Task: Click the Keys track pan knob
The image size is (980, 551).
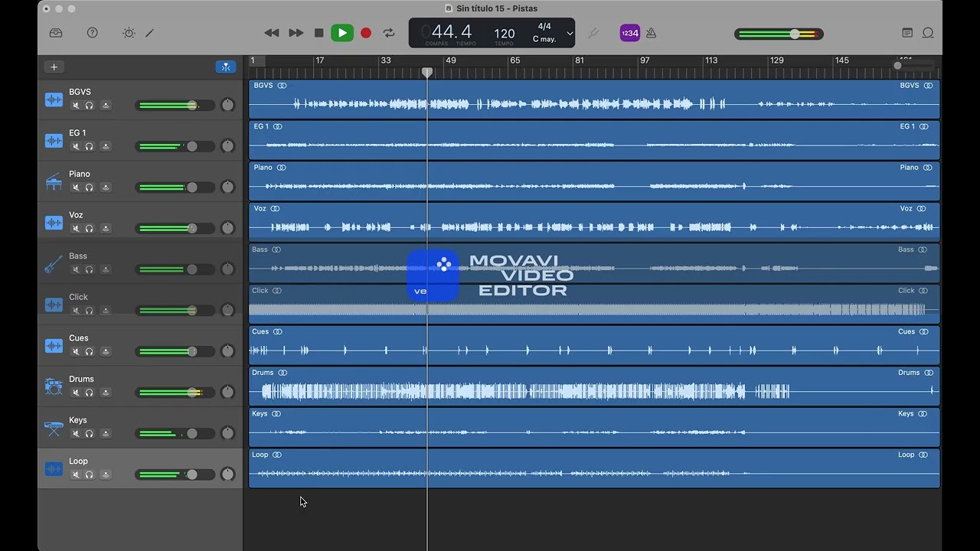Action: 227,434
